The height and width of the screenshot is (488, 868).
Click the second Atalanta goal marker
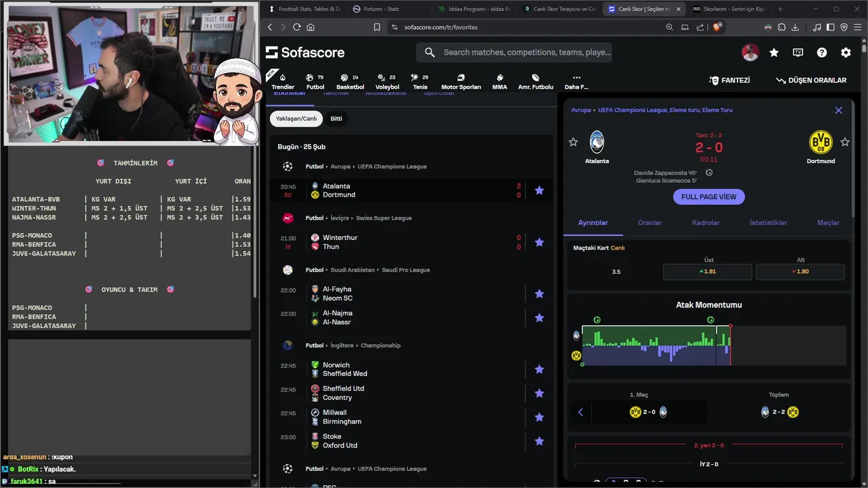pos(711,320)
